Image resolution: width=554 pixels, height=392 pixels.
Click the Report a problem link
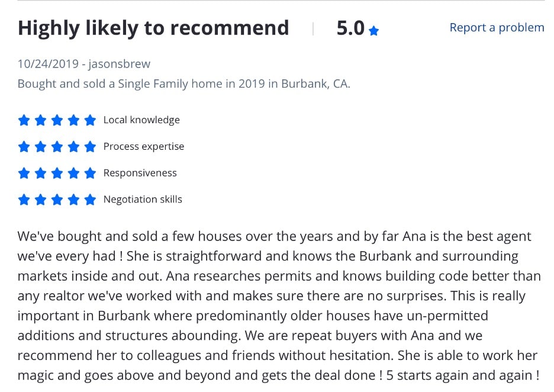(497, 27)
